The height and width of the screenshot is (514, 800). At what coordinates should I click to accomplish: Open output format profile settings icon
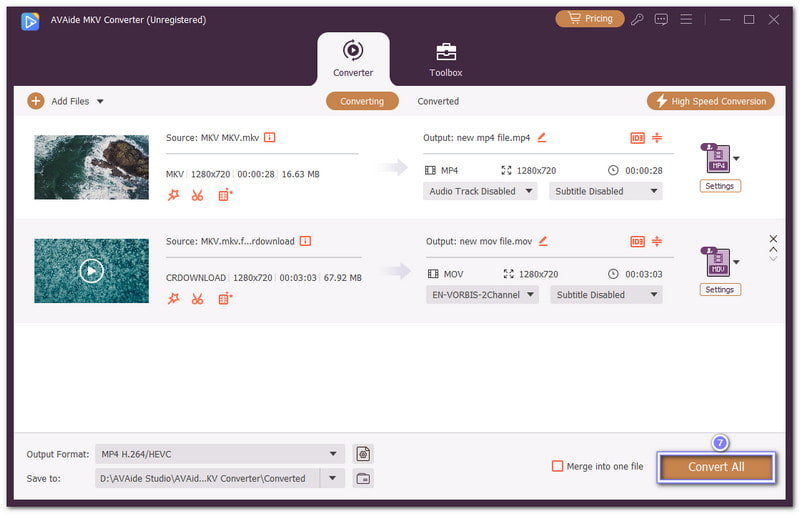363,454
